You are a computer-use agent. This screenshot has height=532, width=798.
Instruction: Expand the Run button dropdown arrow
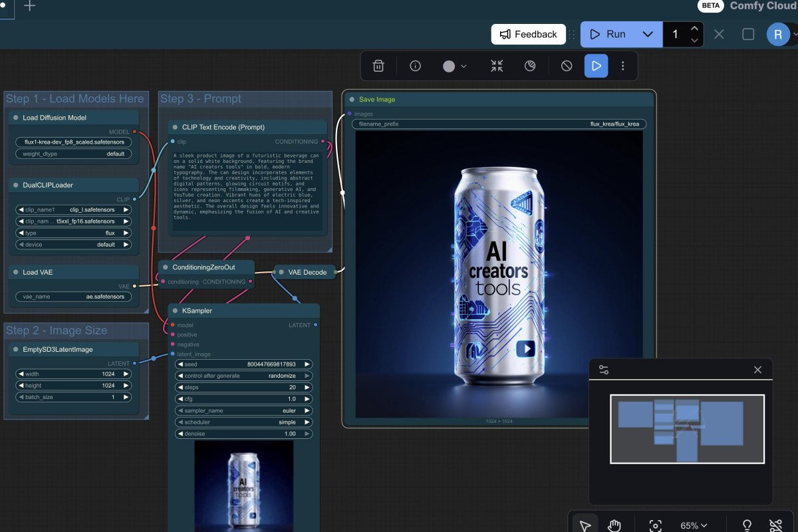(x=648, y=34)
